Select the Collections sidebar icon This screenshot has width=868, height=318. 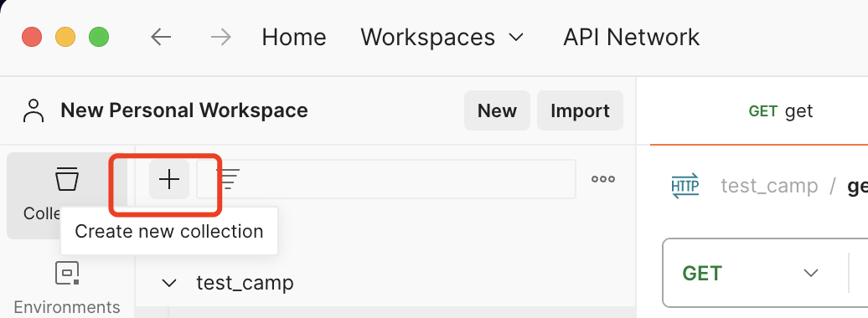(x=66, y=179)
